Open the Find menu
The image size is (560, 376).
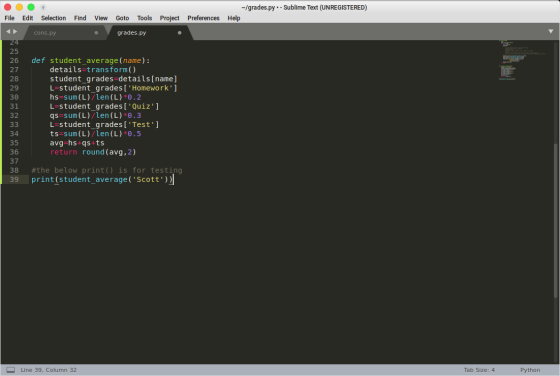pos(80,18)
